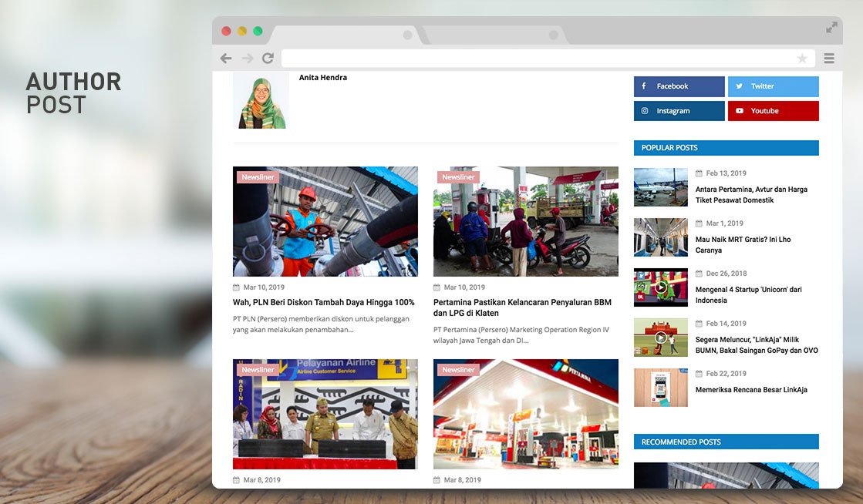Image resolution: width=863 pixels, height=504 pixels.
Task: Open the Instagram social button
Action: 679,111
